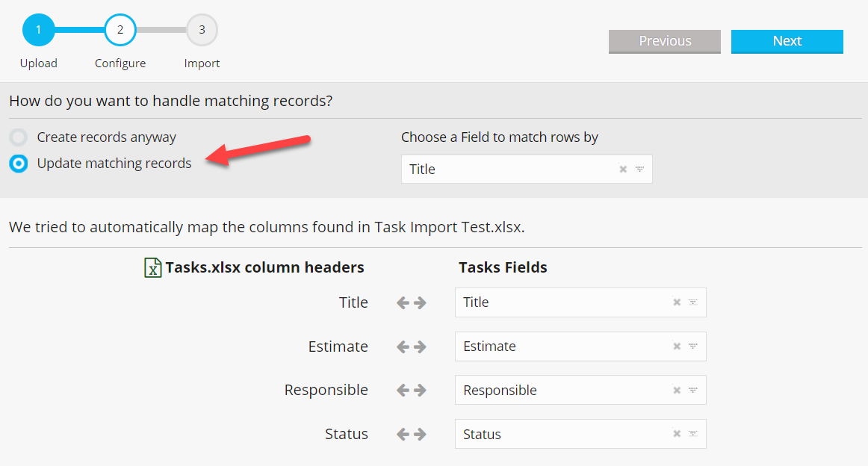This screenshot has width=868, height=466.
Task: Click the Title field mapping box
Action: 560,302
